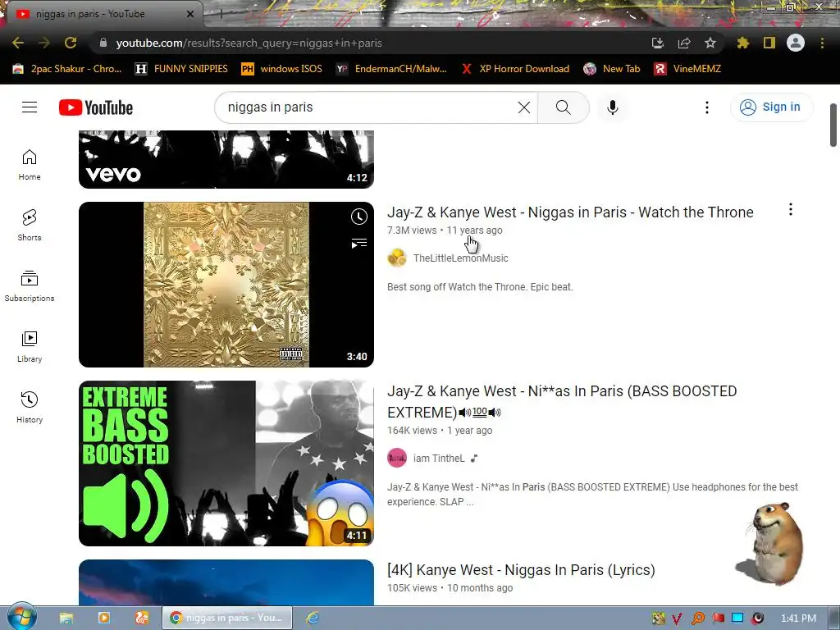Open more options for Watch the Throne video
The width and height of the screenshot is (840, 630).
pos(791,209)
